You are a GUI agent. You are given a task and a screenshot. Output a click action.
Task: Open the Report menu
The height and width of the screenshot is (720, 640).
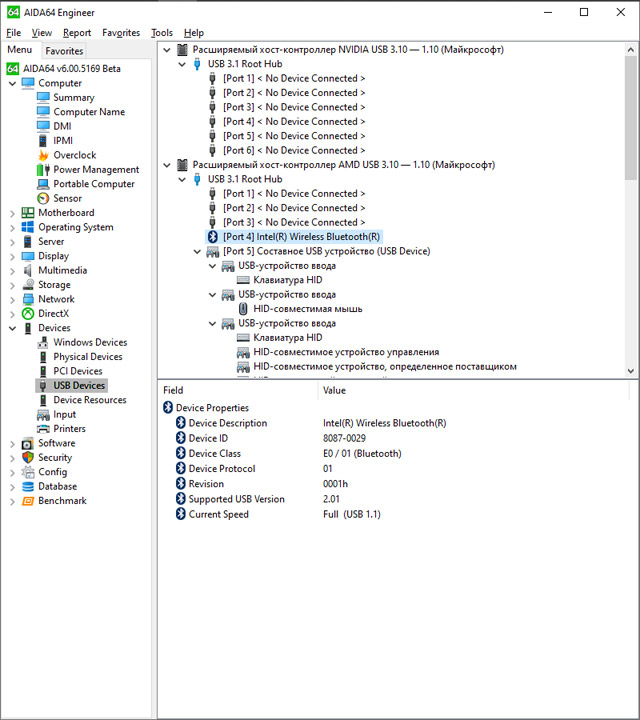coord(77,33)
